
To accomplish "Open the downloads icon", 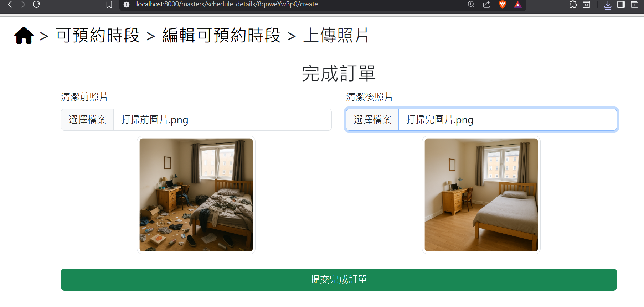I will pos(608,5).
